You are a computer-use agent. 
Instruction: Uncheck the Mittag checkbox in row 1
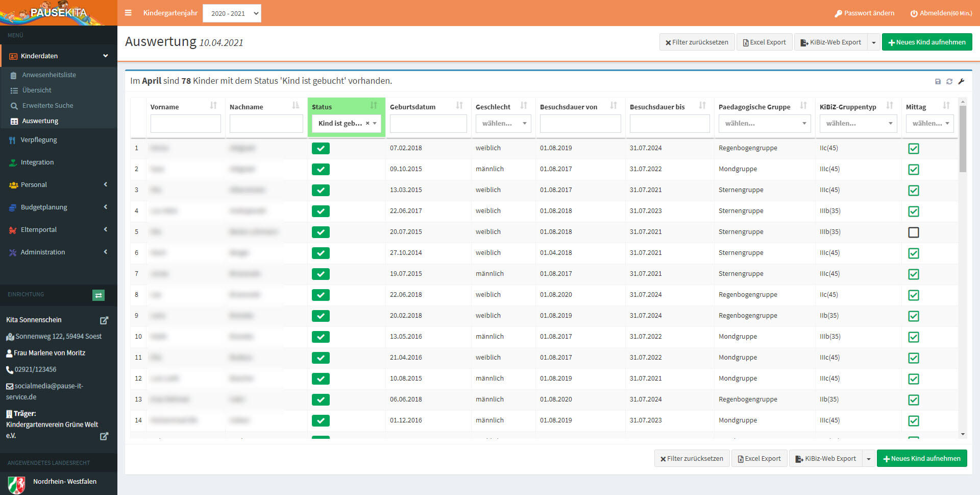914,149
